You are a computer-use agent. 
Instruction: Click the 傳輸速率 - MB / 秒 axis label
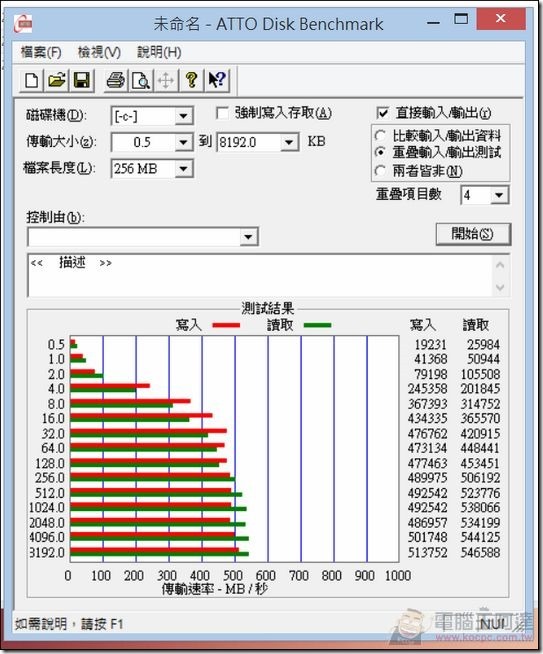pyautogui.click(x=214, y=589)
